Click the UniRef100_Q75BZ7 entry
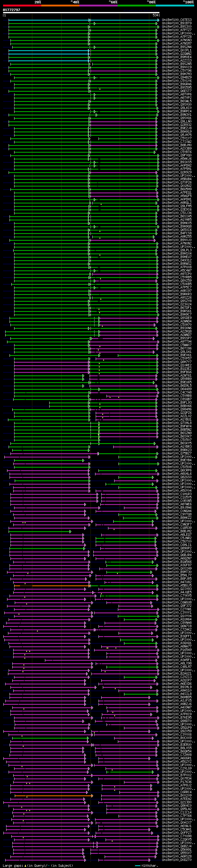Screen dimensions: 197x868 176,454
